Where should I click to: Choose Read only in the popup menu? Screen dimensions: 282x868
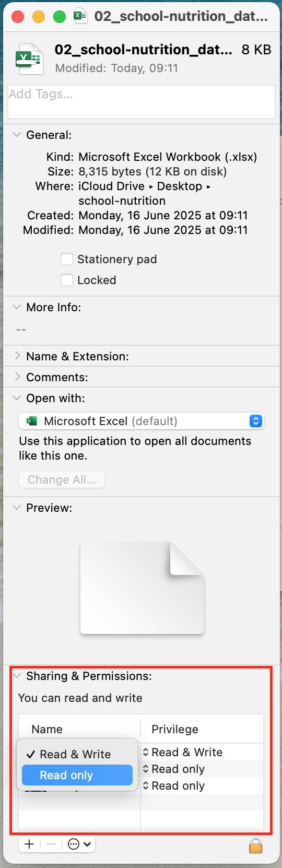[77, 775]
